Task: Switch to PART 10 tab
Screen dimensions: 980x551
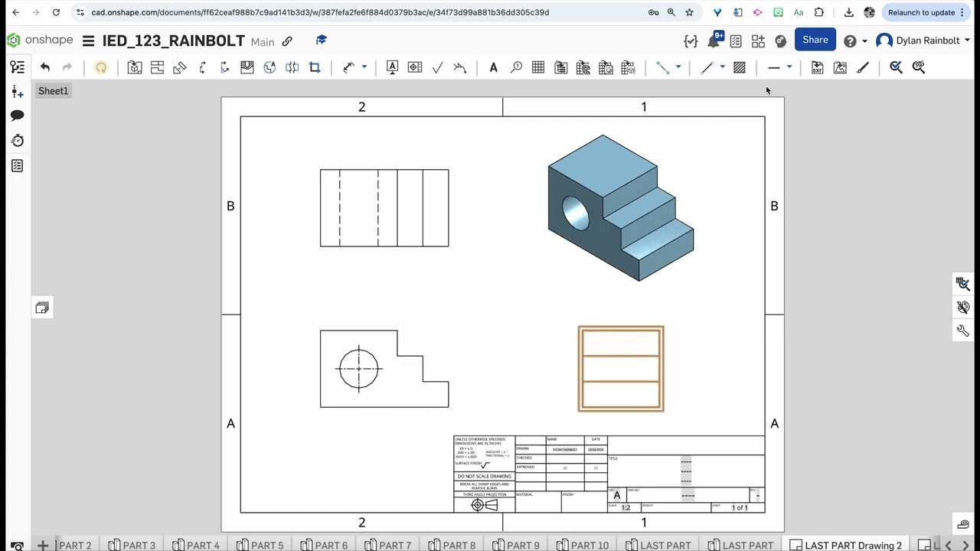Action: (x=583, y=545)
